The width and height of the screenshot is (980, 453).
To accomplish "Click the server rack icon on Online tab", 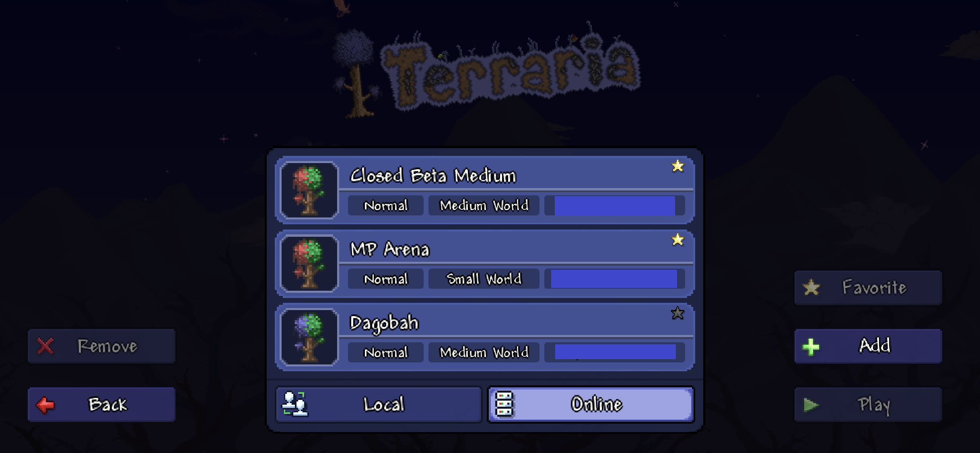I will point(504,404).
